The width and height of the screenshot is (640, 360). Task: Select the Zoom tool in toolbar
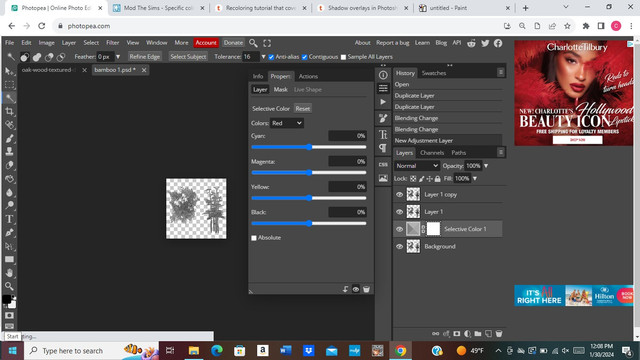click(9, 286)
